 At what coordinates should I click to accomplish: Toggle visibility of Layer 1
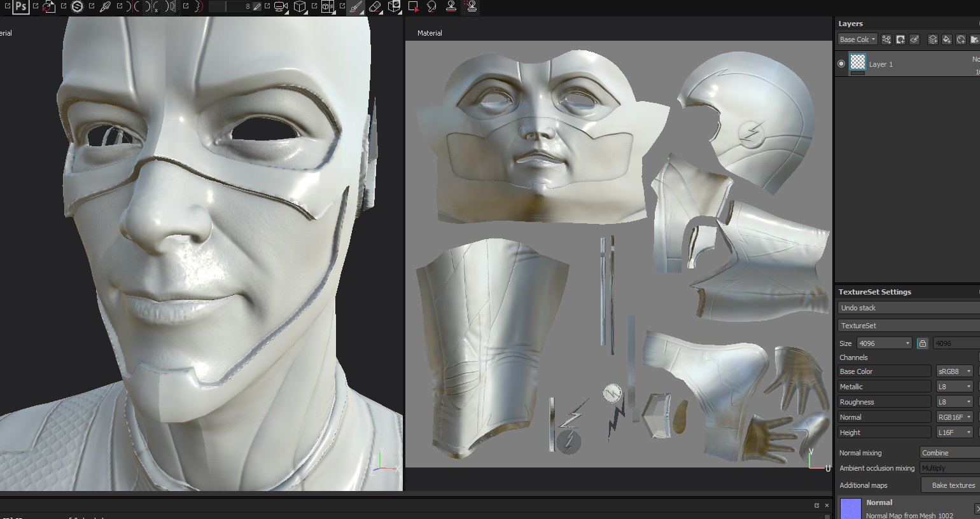tap(841, 64)
